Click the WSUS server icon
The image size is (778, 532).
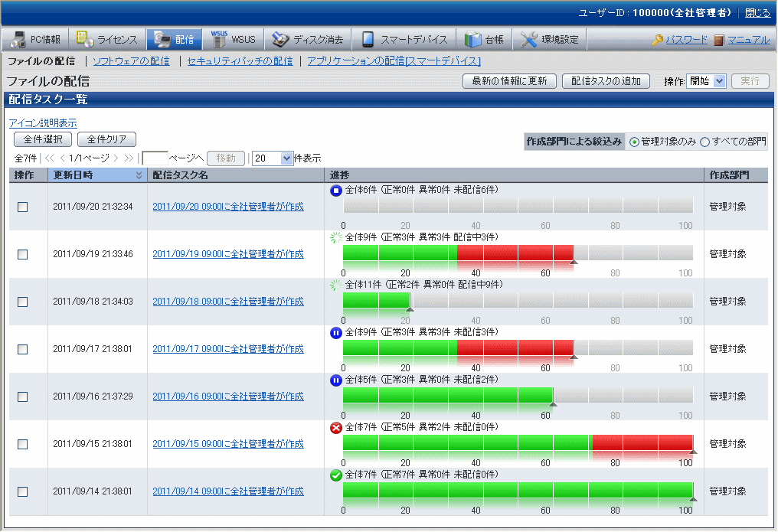(219, 39)
